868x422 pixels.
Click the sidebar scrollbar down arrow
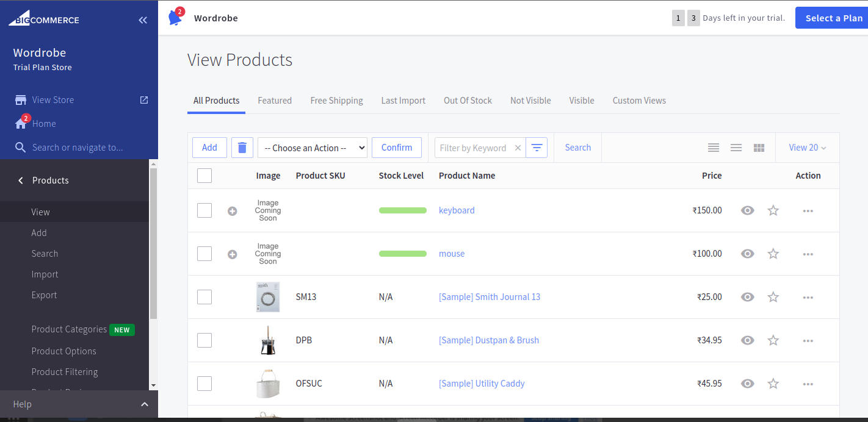point(153,385)
